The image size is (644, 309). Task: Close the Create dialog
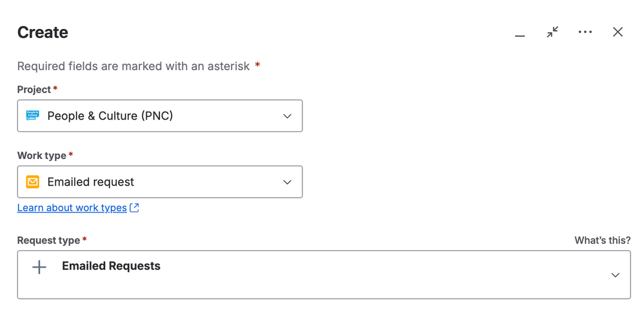(x=618, y=32)
